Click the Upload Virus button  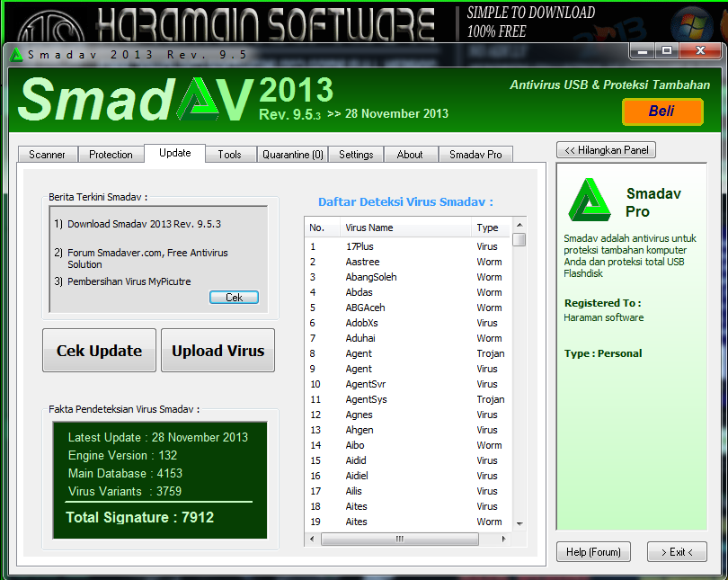coord(218,351)
